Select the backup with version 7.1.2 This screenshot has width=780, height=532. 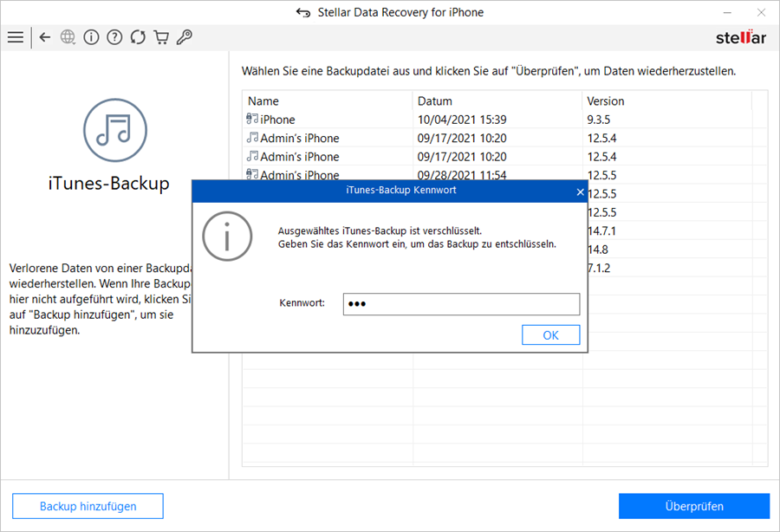click(x=678, y=268)
